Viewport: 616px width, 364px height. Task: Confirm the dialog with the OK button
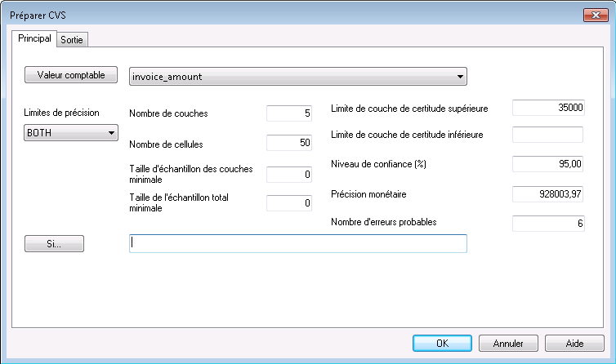[442, 343]
